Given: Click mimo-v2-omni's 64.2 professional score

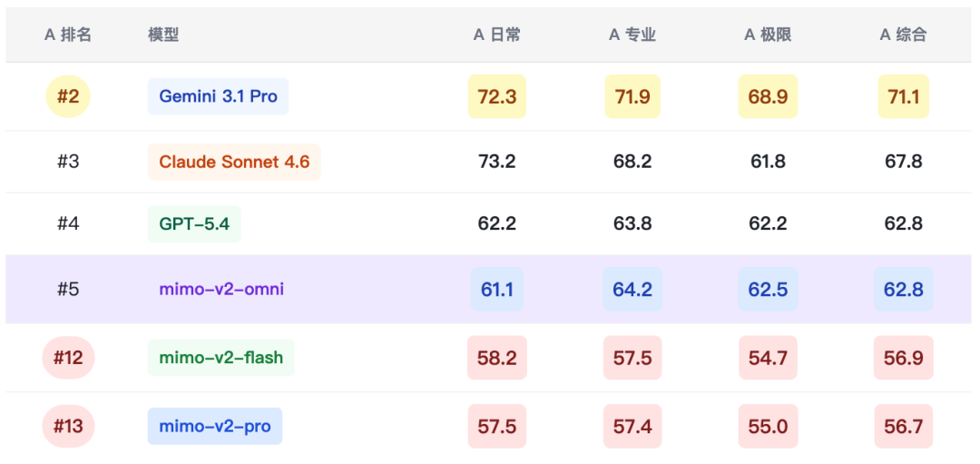Looking at the screenshot, I should point(632,290).
